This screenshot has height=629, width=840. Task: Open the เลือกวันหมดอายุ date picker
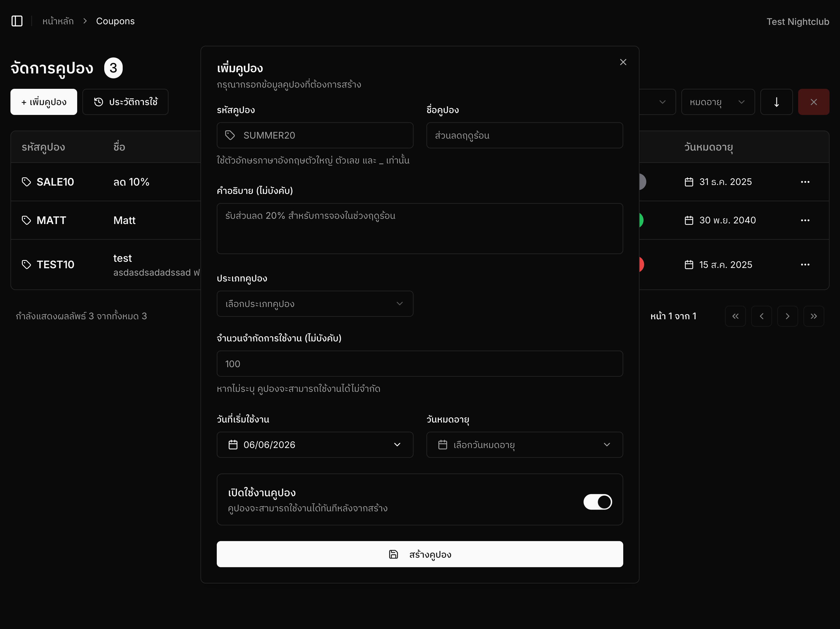525,445
